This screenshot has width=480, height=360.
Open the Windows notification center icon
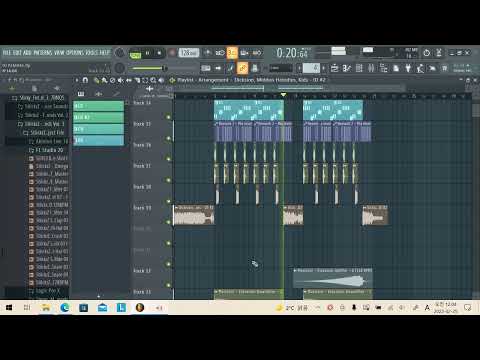(x=468, y=307)
